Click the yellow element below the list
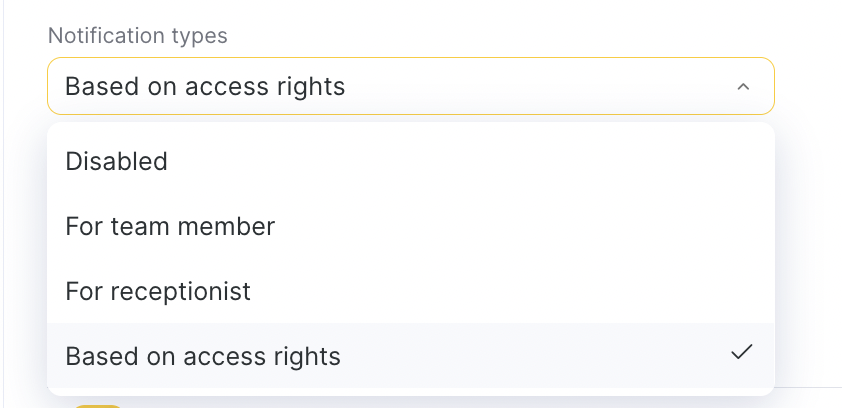This screenshot has height=408, width=842. pos(98,405)
